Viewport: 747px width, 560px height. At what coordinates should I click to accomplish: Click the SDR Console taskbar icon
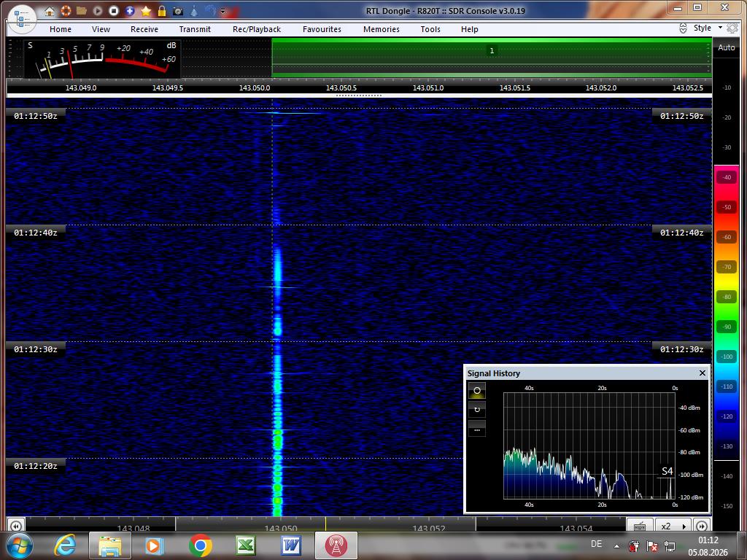[336, 546]
